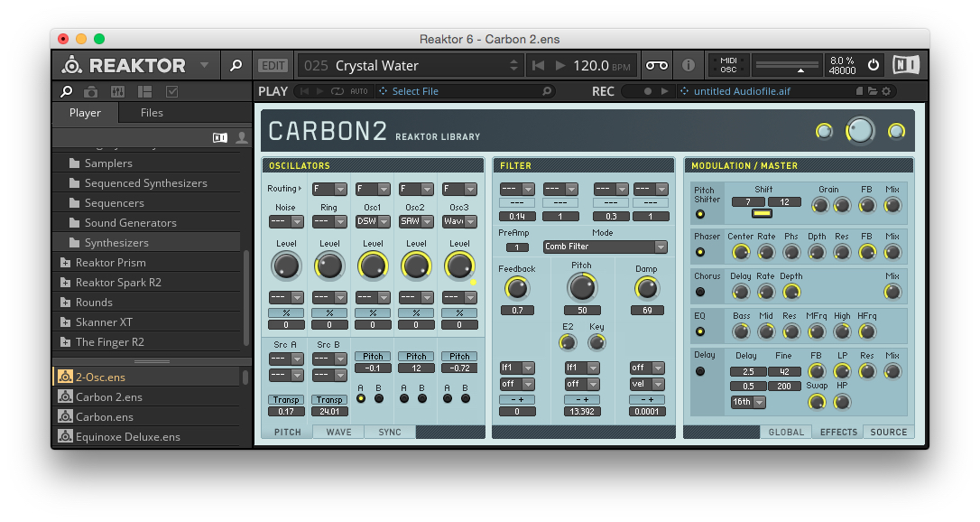This screenshot has width=980, height=522.
Task: Open the info tooltip icon in the header
Action: tap(689, 65)
